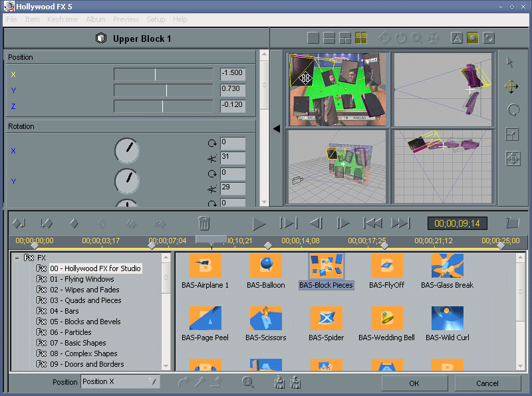Screen dimensions: 532x396
Task: Select the BAS-Spider effect thumbnail
Action: click(x=326, y=318)
